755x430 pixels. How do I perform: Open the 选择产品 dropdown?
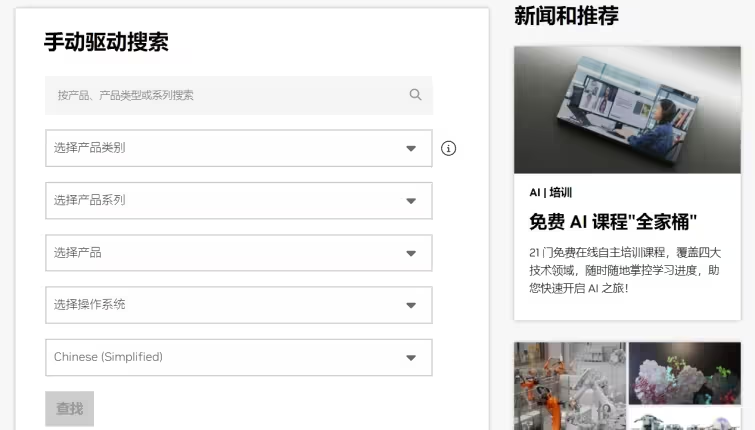tap(239, 253)
